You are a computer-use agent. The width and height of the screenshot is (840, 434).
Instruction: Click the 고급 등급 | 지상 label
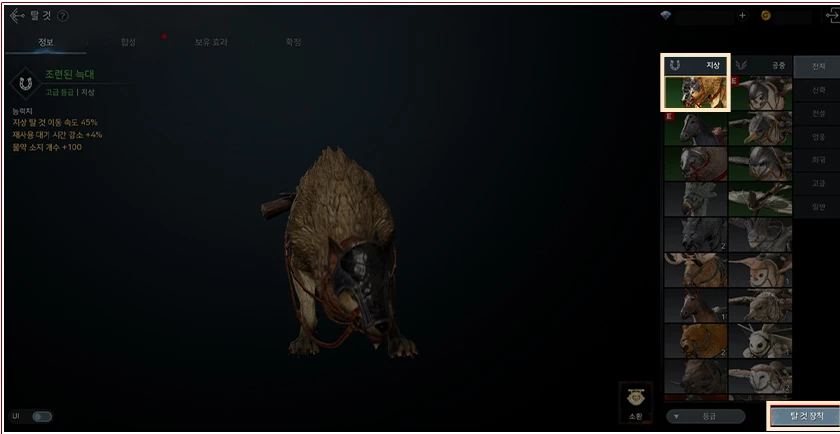70,92
